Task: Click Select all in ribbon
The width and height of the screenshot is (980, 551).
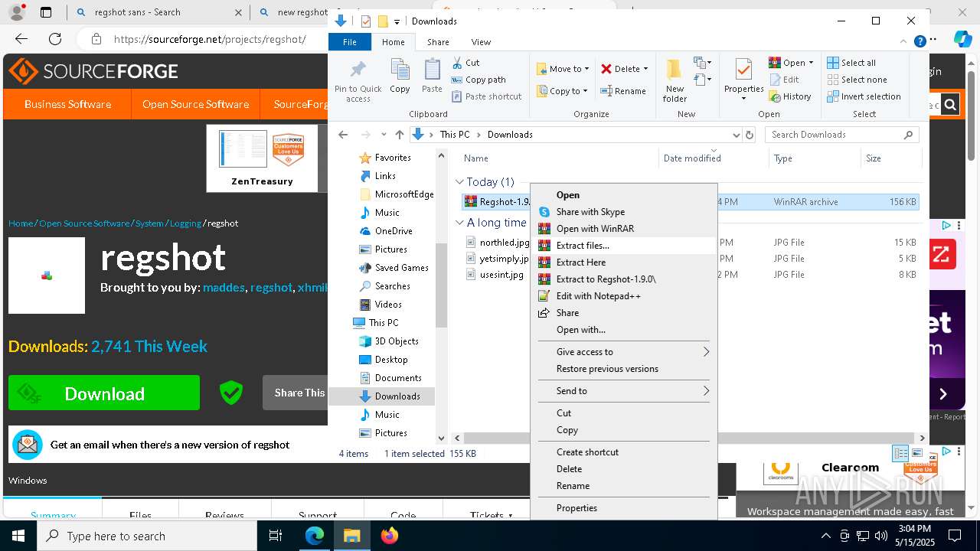Action: pyautogui.click(x=851, y=63)
